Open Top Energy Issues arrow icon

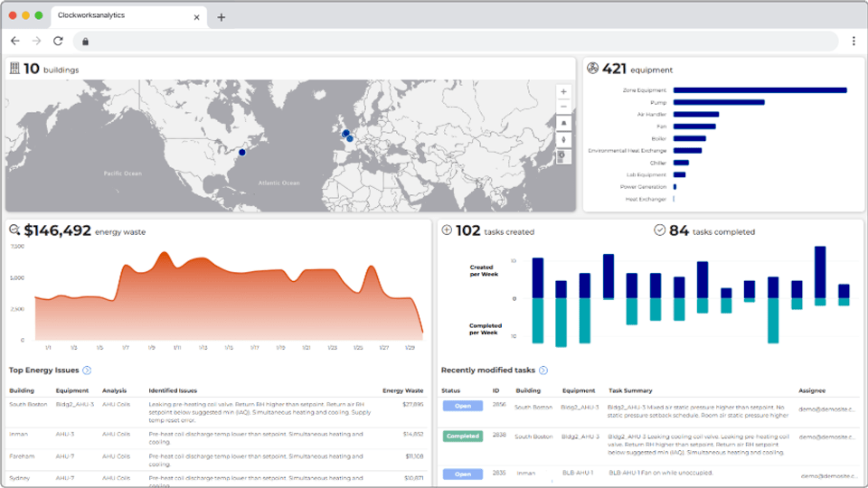tap(87, 371)
